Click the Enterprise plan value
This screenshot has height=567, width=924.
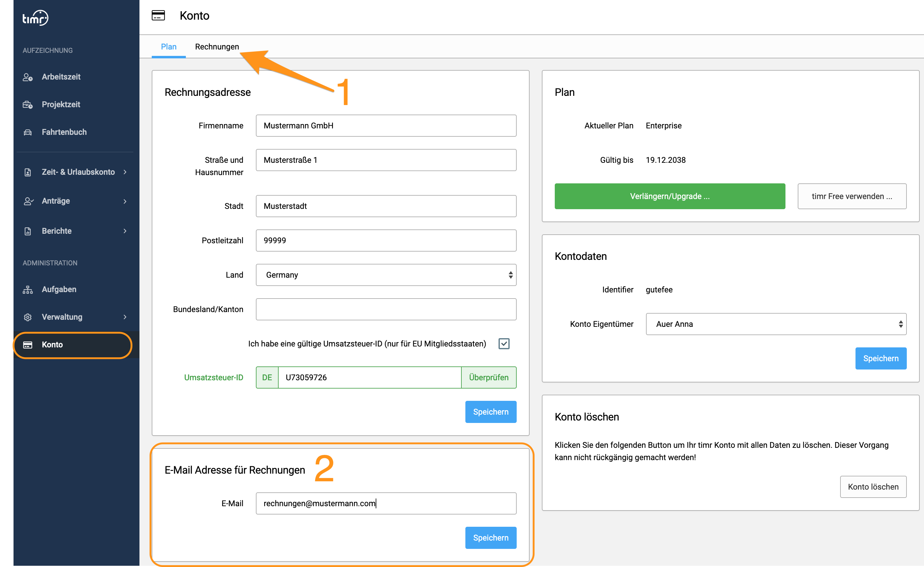pyautogui.click(x=664, y=126)
